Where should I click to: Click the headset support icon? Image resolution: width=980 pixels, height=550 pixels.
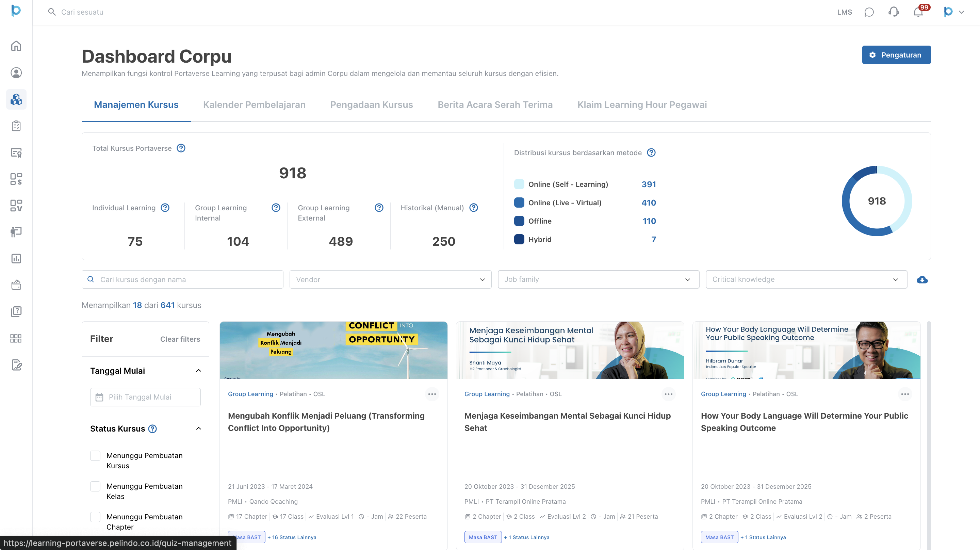893,12
